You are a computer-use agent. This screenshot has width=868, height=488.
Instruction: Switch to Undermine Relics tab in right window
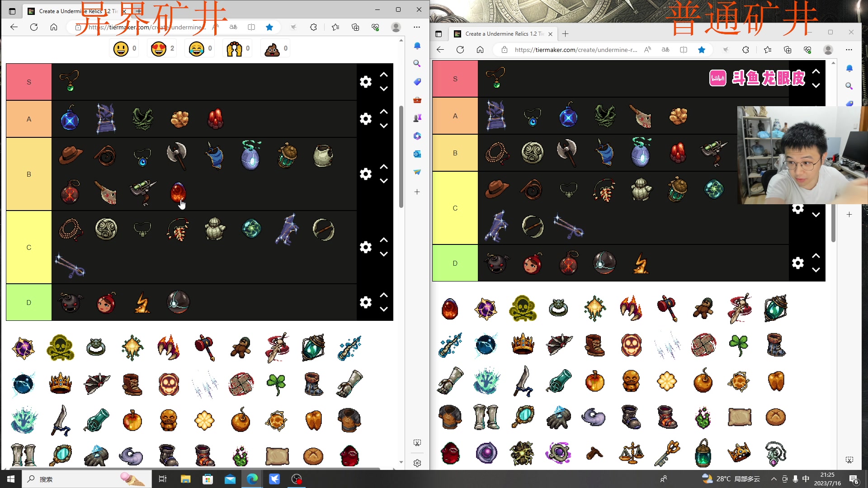pos(503,34)
